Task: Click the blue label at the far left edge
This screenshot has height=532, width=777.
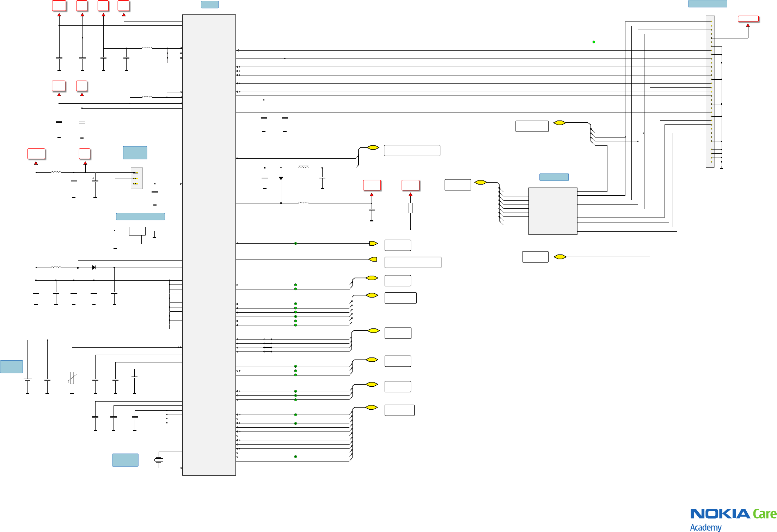Action: pyautogui.click(x=11, y=367)
